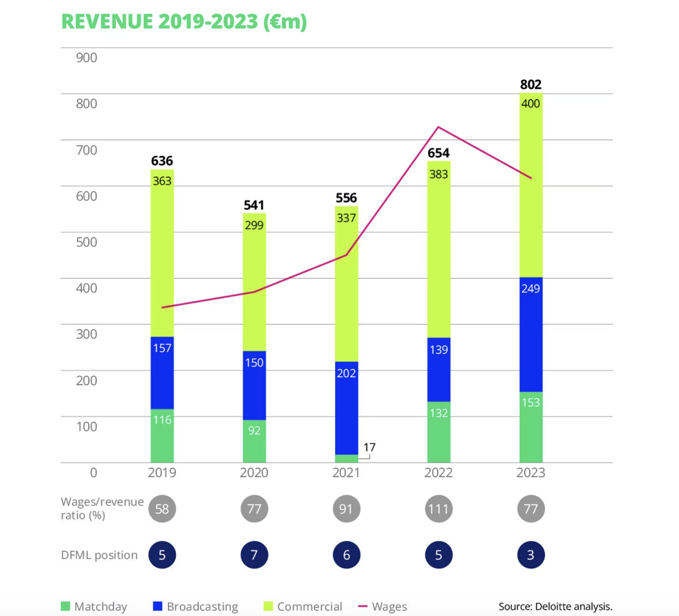Viewport: 679px width, 616px height.
Task: Select the 2021 DFML position circle showing 6
Action: [346, 555]
